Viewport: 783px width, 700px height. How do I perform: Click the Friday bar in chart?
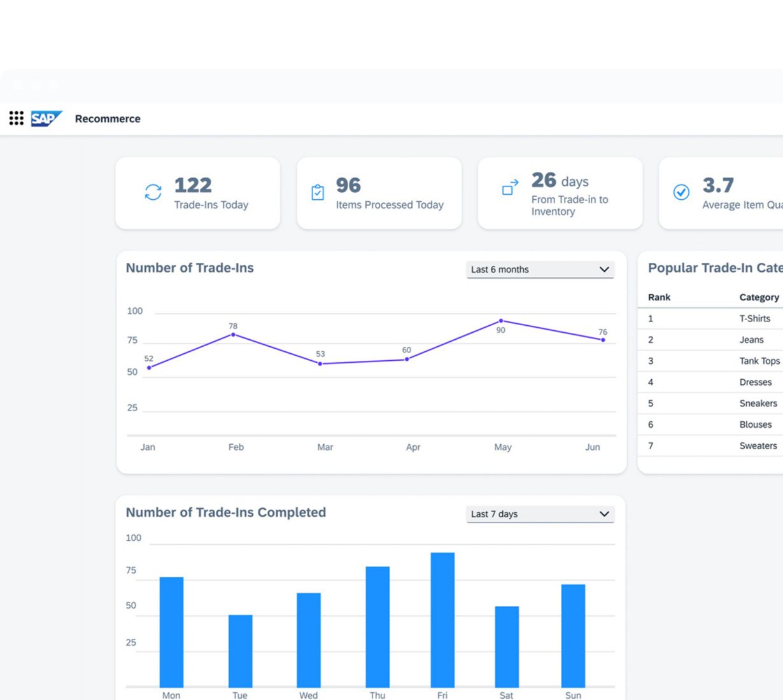click(442, 619)
